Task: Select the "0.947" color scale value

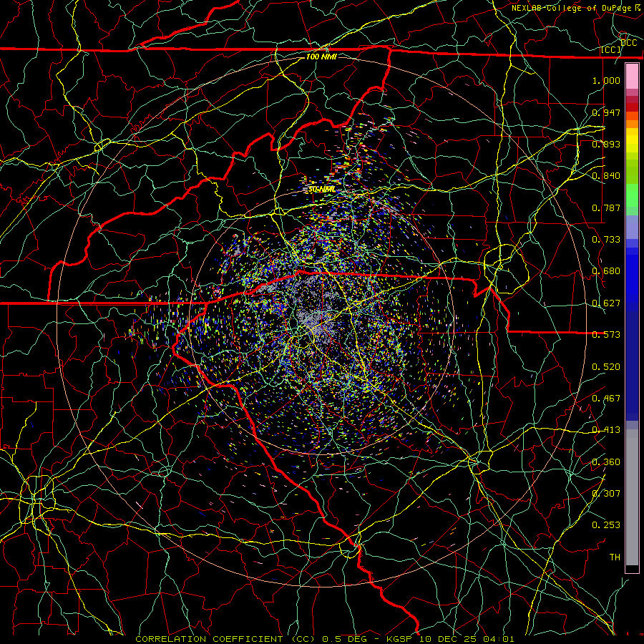Action: tap(606, 112)
